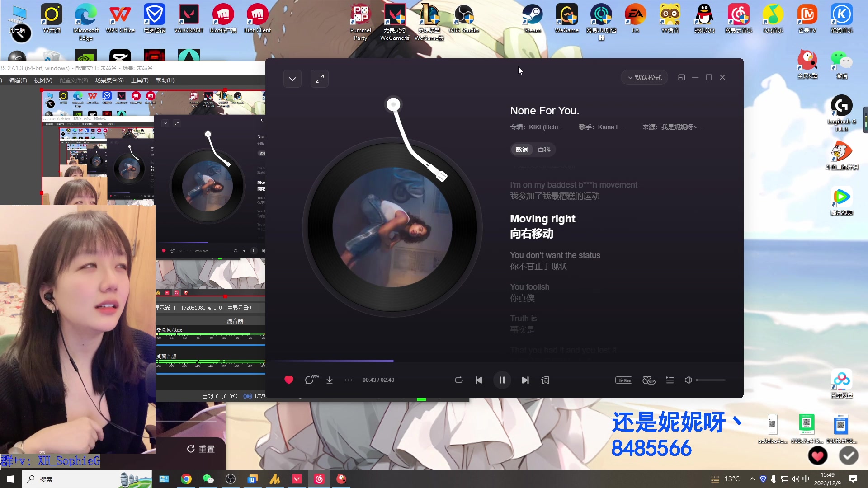Image resolution: width=868 pixels, height=488 pixels.
Task: Collapse the player with down chevron
Action: (x=292, y=79)
